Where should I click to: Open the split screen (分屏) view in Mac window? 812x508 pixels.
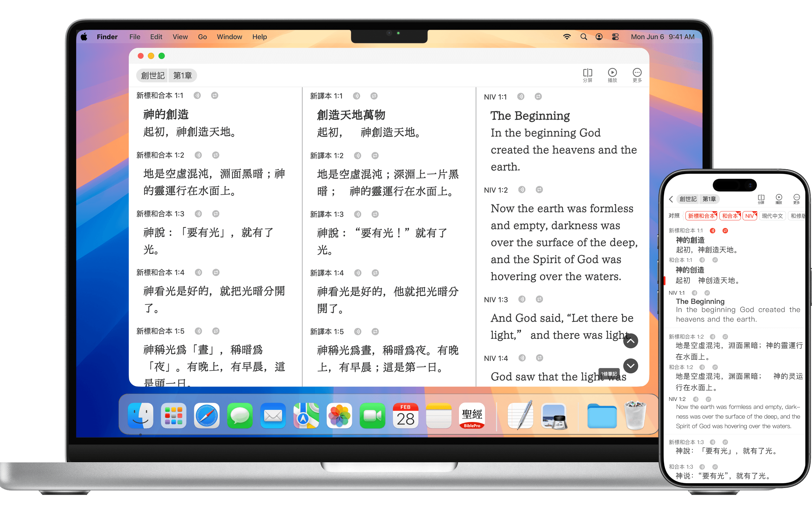tap(587, 75)
